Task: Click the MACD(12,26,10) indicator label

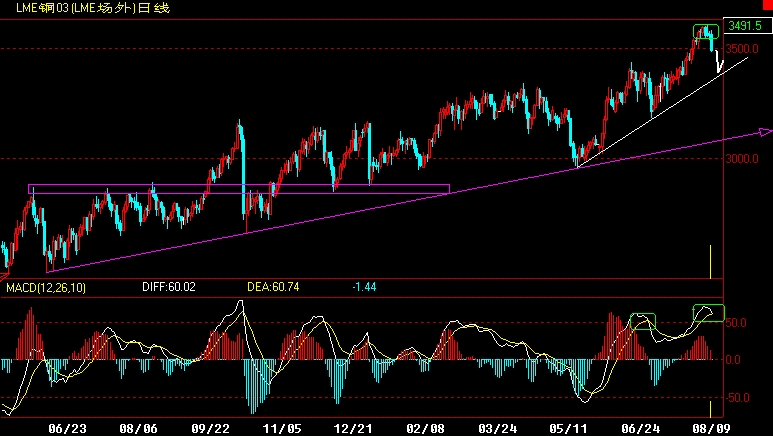Action: tap(46, 287)
